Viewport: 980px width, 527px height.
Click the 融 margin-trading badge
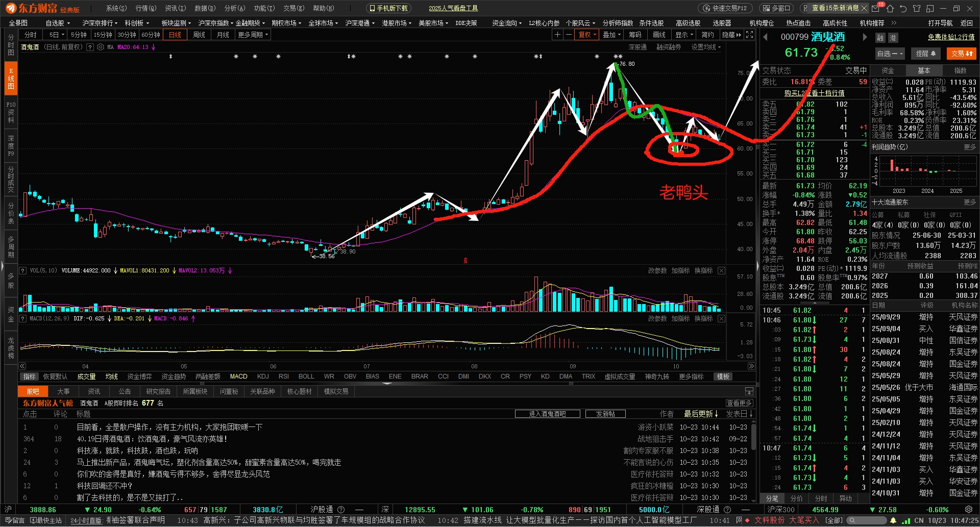tap(880, 38)
